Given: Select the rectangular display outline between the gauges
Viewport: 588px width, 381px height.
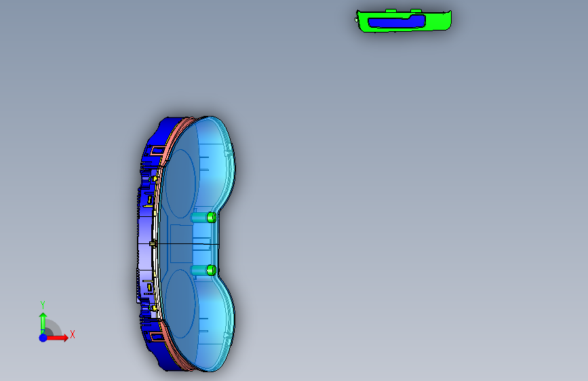Looking at the screenshot, I should [x=182, y=243].
